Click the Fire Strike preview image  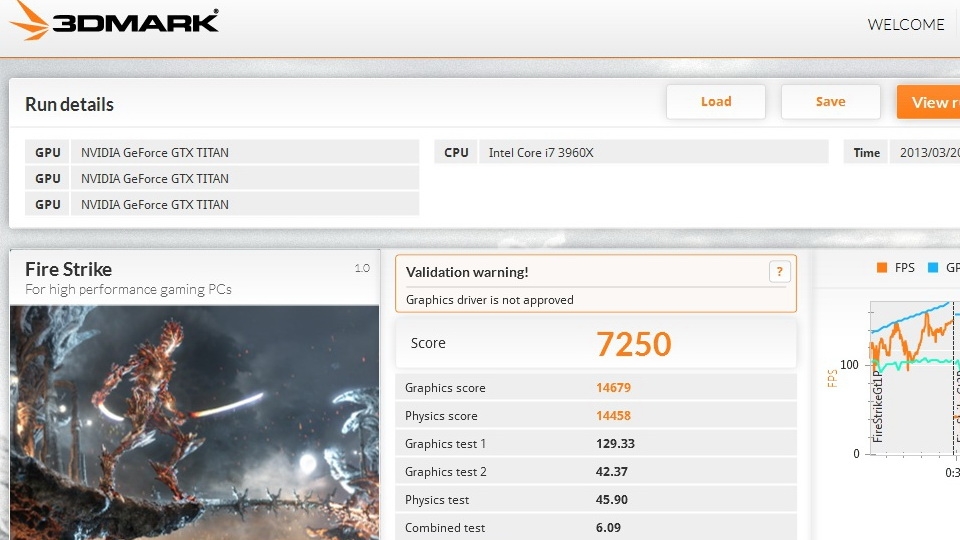click(x=195, y=422)
